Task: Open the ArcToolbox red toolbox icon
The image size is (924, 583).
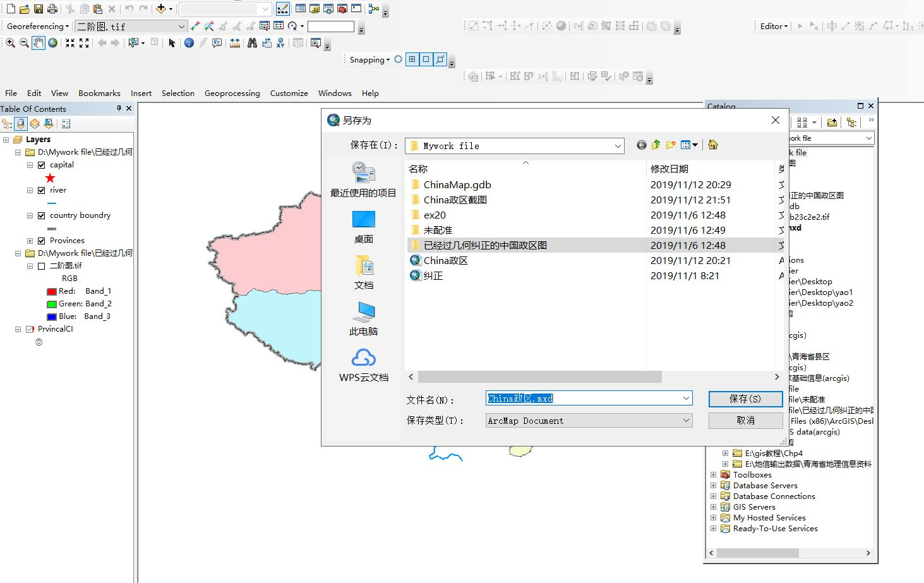Action: [x=342, y=9]
